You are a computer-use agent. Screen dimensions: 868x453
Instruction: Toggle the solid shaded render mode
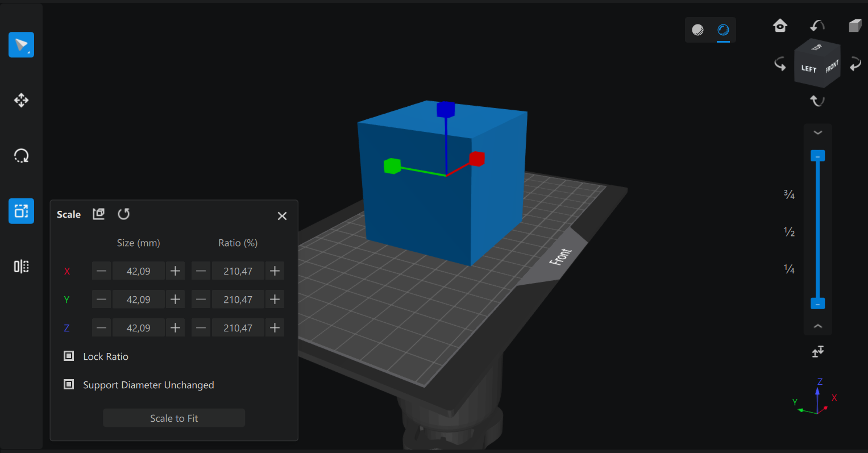click(x=697, y=30)
